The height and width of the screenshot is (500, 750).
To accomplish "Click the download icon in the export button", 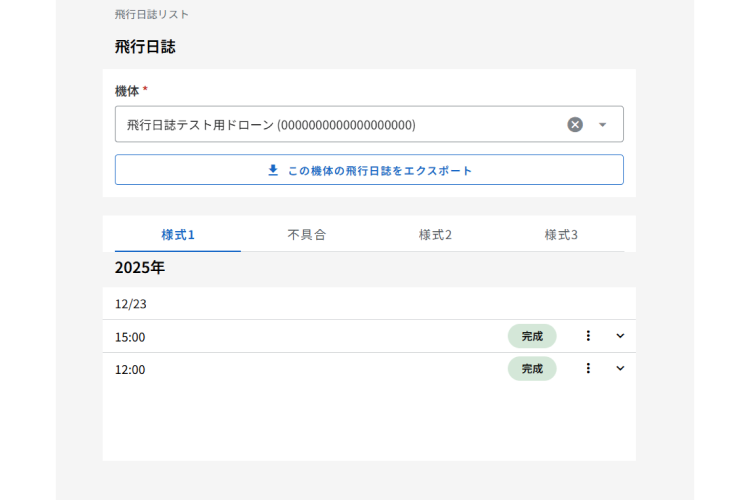I will (x=273, y=170).
